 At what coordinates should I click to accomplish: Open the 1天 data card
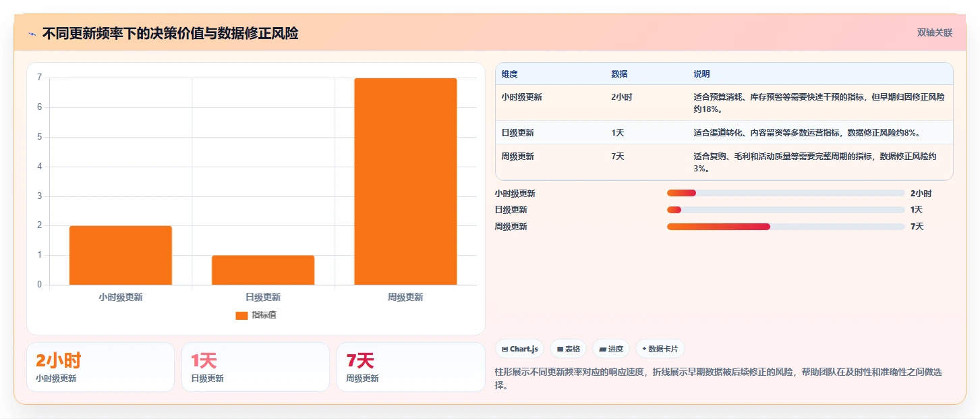(256, 367)
